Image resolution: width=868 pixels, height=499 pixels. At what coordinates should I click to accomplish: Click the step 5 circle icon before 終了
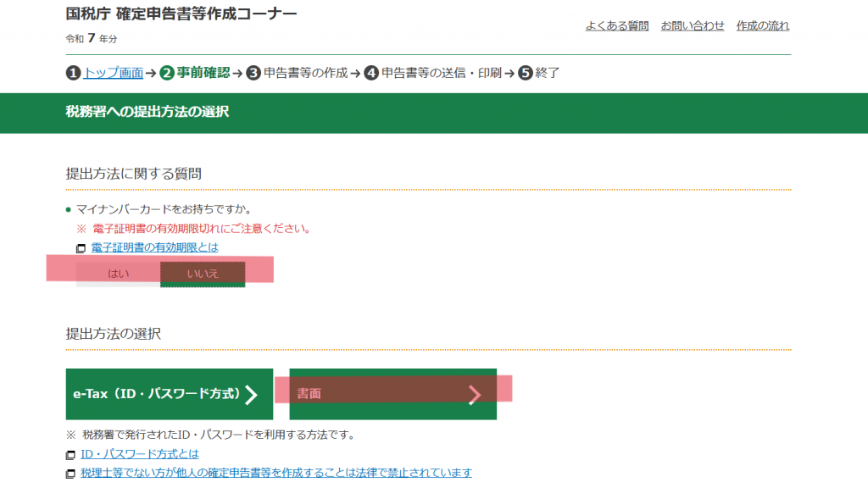pyautogui.click(x=526, y=73)
